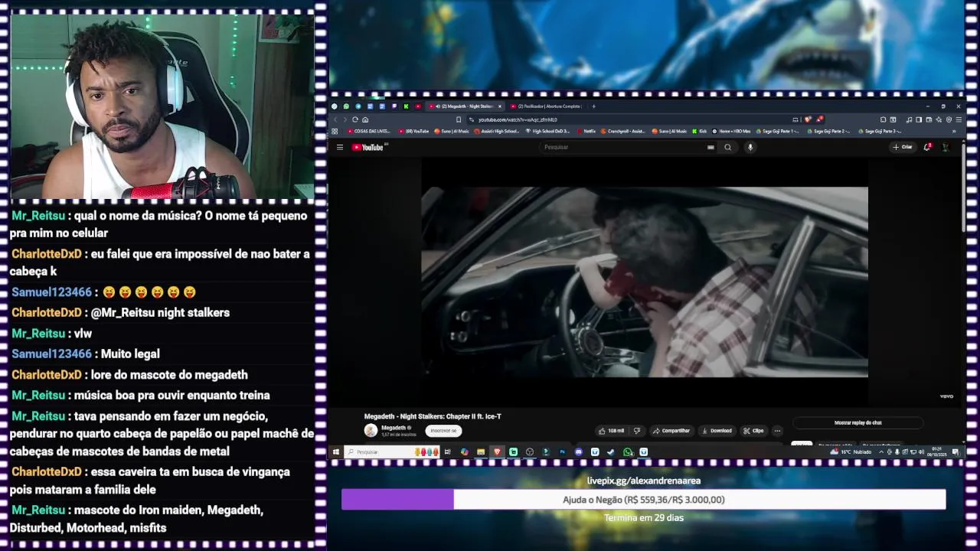Open the YouTube account avatar menu
This screenshot has height=551, width=980.
(x=945, y=147)
